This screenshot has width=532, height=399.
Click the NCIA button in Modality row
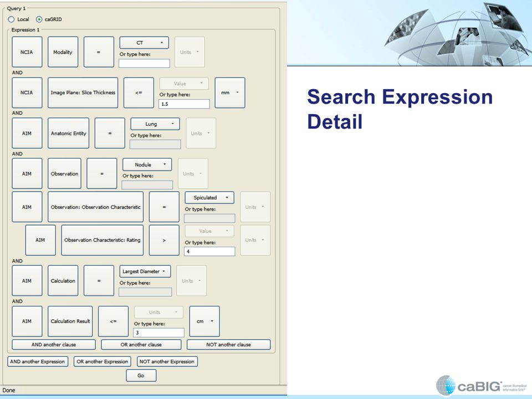[27, 52]
